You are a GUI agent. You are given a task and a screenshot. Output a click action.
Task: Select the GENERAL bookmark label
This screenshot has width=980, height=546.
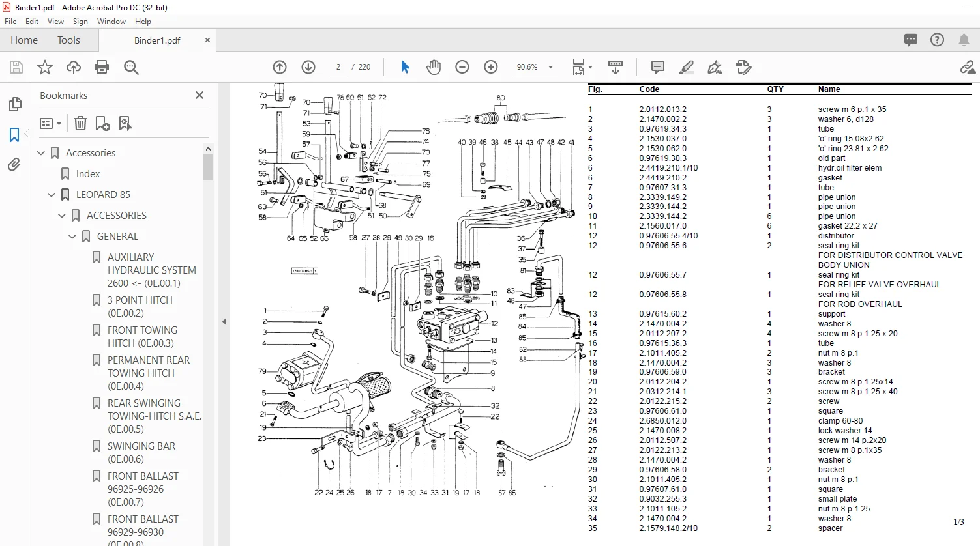(x=117, y=237)
